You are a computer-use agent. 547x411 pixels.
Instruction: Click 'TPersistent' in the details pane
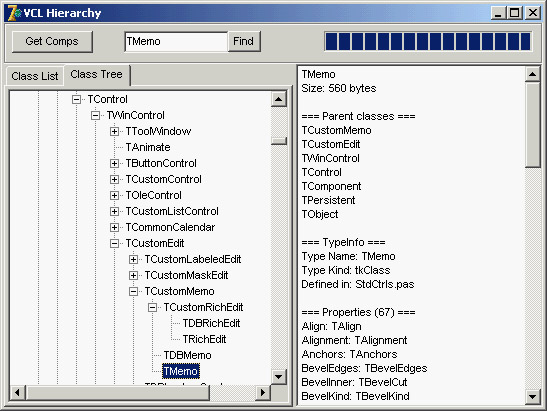point(328,200)
